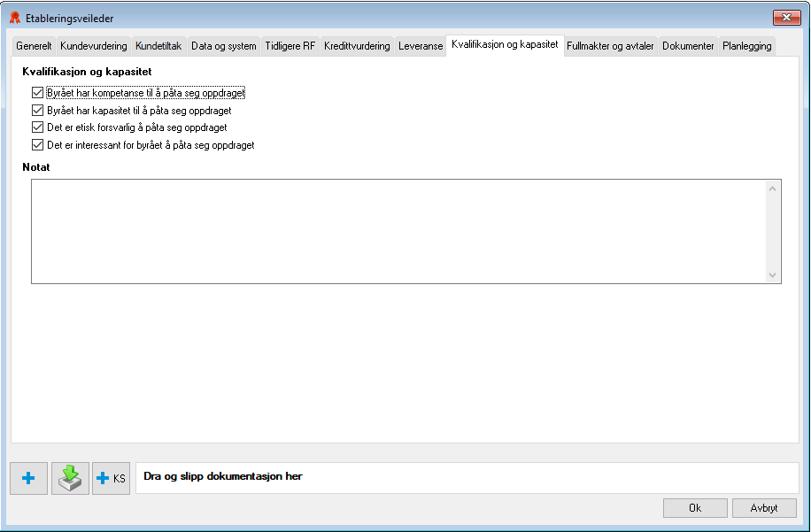This screenshot has width=811, height=532.
Task: Select the Kundetiltak tab
Action: [158, 46]
